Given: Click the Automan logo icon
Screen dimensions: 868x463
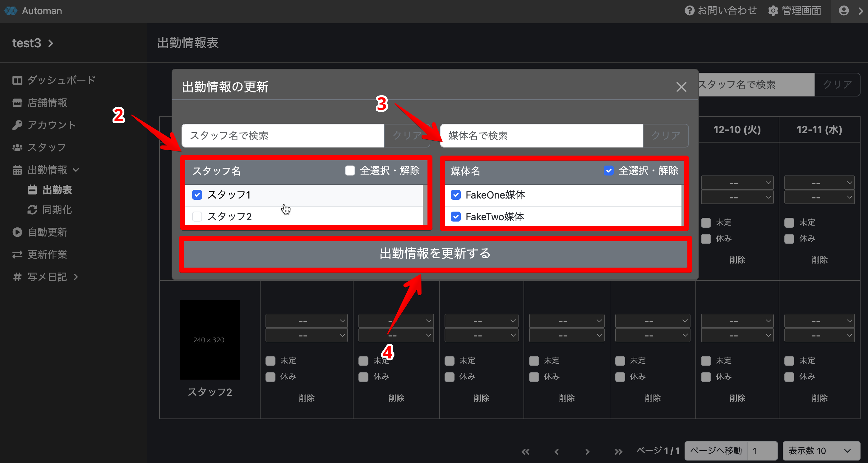Looking at the screenshot, I should click(11, 11).
